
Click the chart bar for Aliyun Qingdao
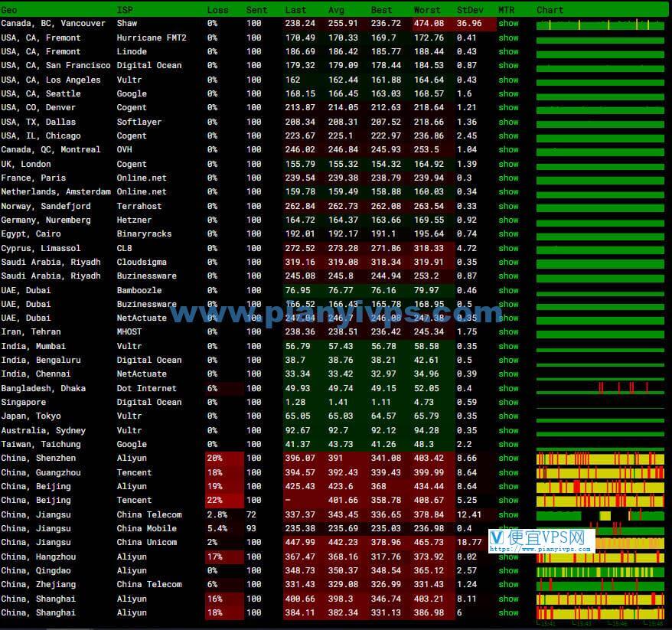pos(600,572)
